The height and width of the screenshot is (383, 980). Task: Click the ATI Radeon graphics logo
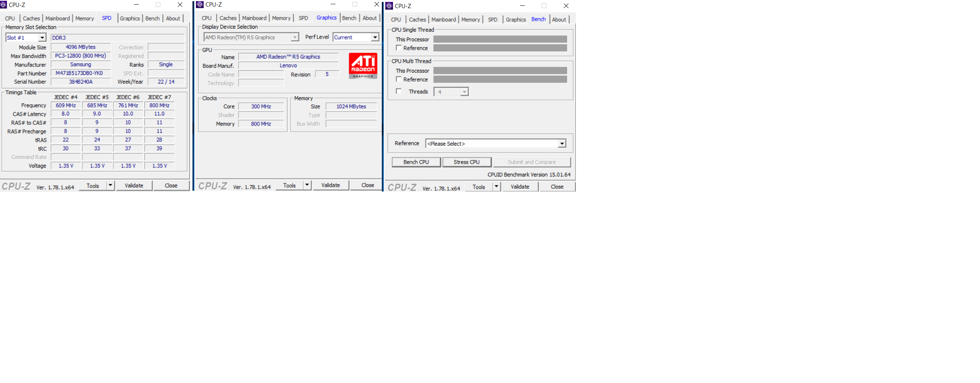362,66
